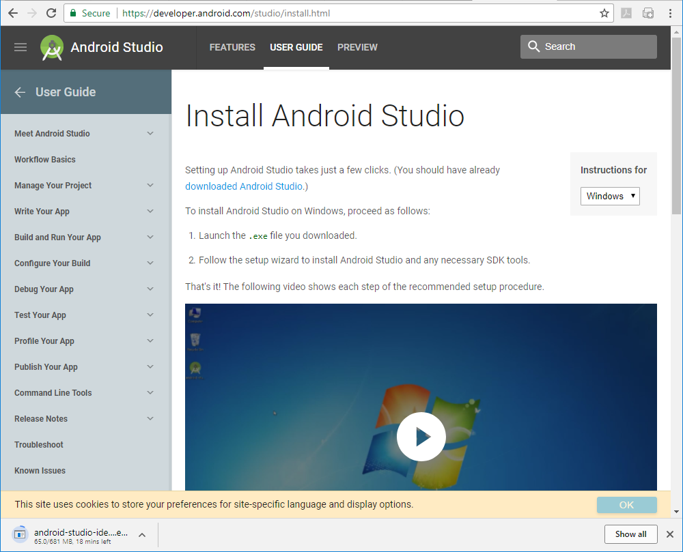Image resolution: width=683 pixels, height=552 pixels.
Task: Click the printer extension icon
Action: click(x=648, y=13)
